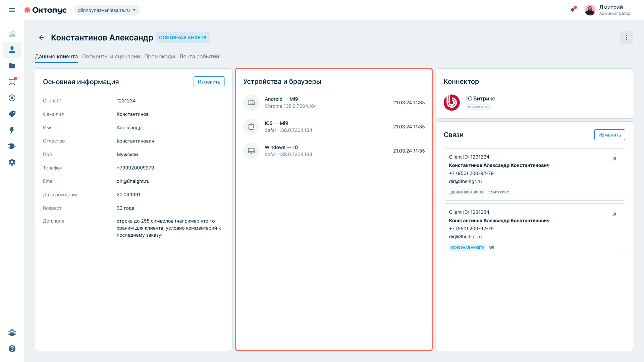Click the ОСНОВНАЯ АНКЕТА tag in Связи card
644x362 pixels.
tap(467, 248)
